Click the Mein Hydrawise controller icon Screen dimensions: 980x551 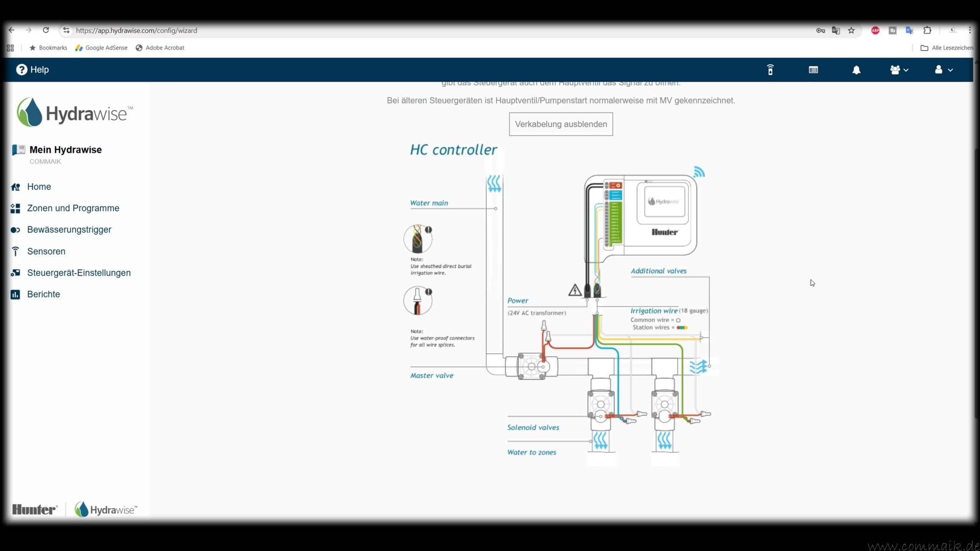click(x=18, y=150)
